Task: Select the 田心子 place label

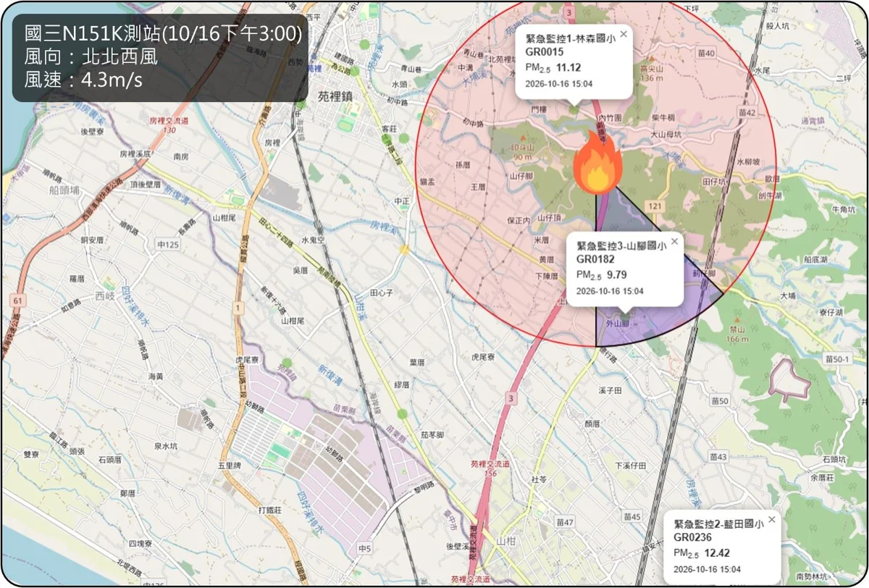Action: [382, 293]
